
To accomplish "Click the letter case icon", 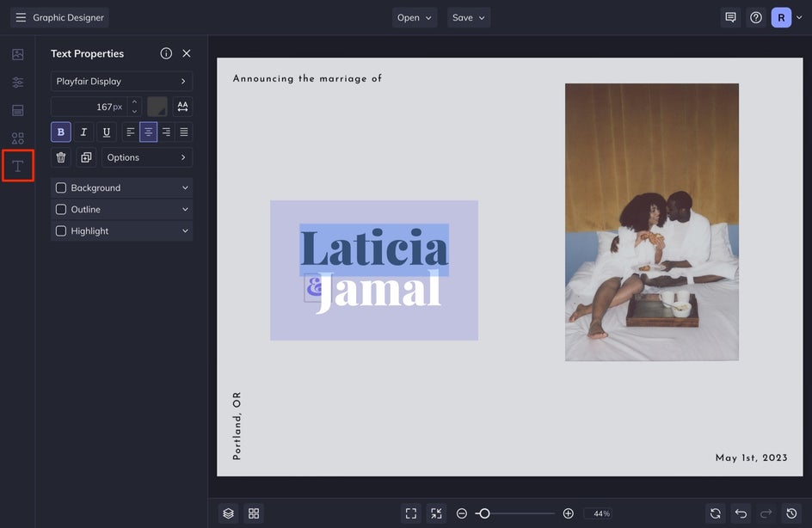I will click(x=182, y=107).
